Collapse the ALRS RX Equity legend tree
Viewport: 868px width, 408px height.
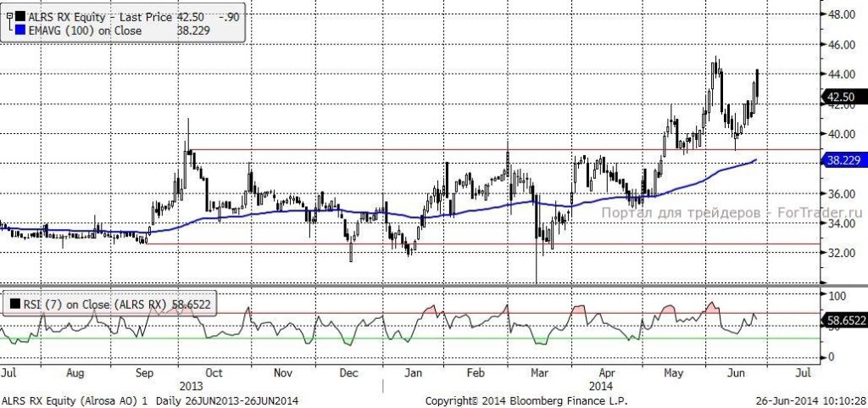coord(8,17)
